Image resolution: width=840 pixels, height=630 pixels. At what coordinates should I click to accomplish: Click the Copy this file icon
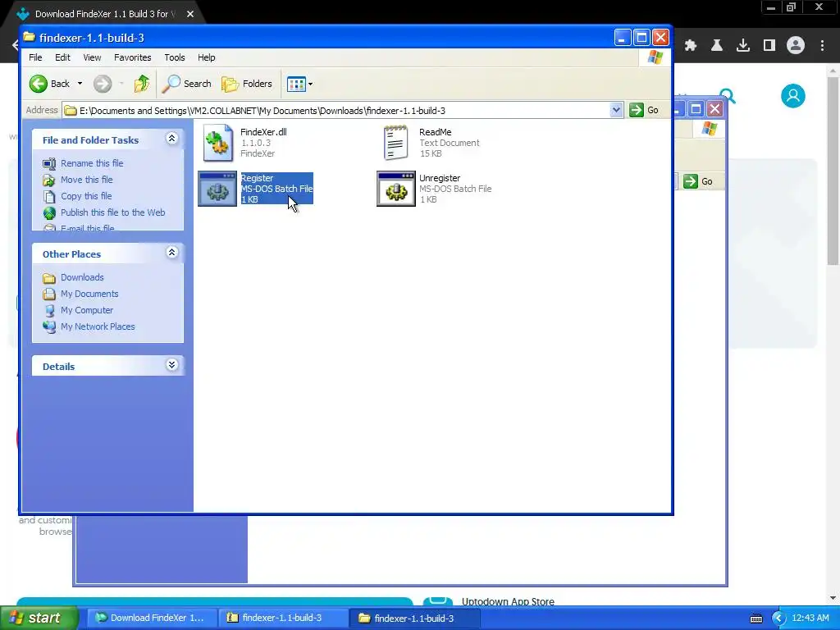49,197
